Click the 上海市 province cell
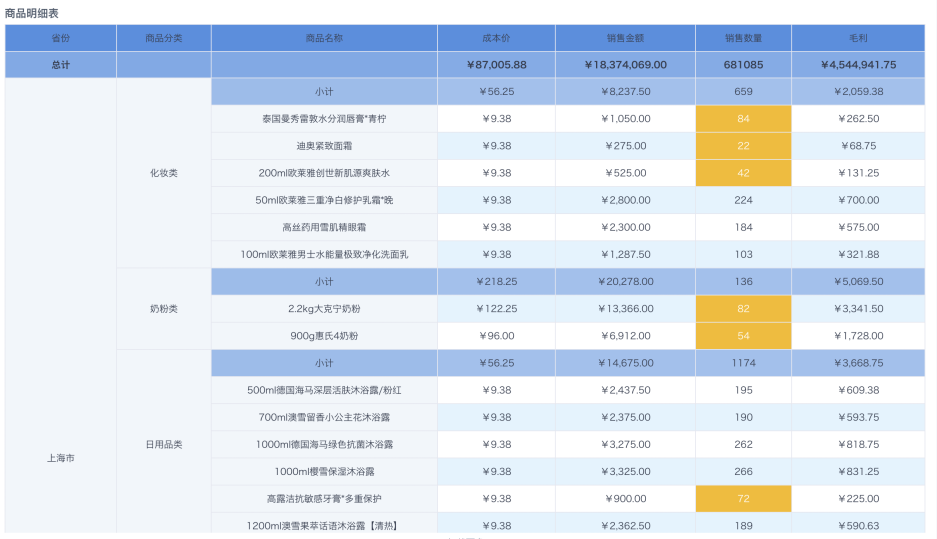The width and height of the screenshot is (937, 539). 61,458
